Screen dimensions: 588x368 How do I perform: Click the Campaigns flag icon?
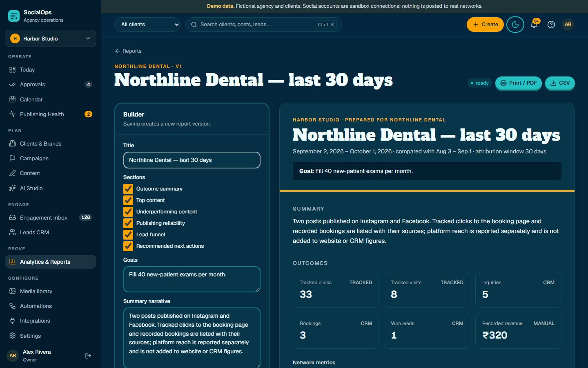[x=13, y=158]
